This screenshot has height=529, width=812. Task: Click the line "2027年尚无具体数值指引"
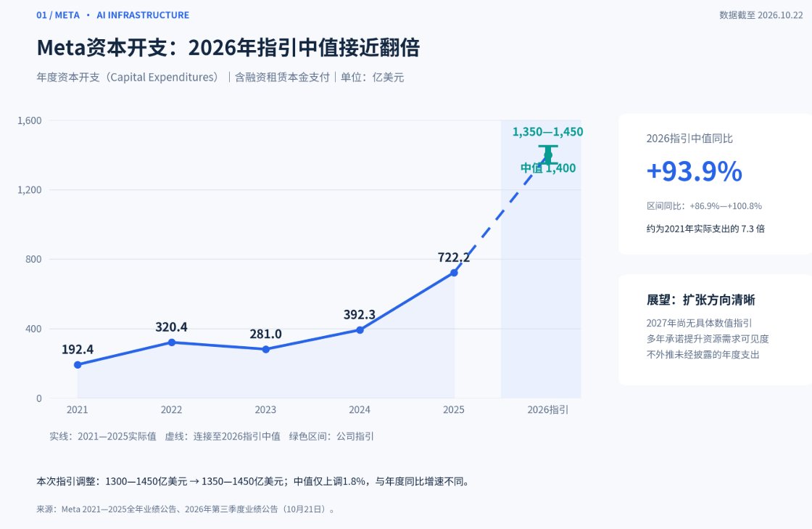click(699, 323)
